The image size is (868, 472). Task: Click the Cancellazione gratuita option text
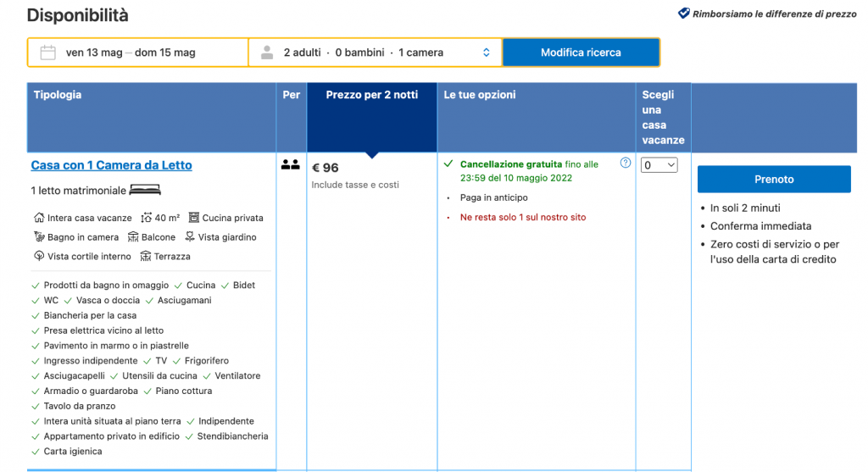(x=510, y=164)
